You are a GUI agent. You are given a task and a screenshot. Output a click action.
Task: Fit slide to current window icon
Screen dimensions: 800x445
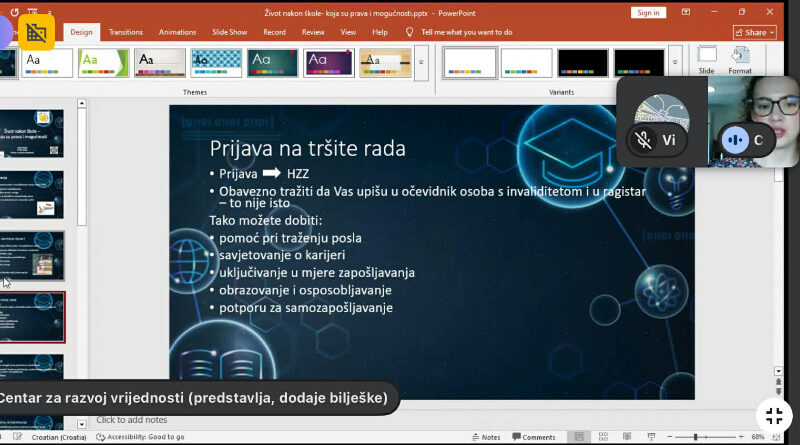pos(776,437)
